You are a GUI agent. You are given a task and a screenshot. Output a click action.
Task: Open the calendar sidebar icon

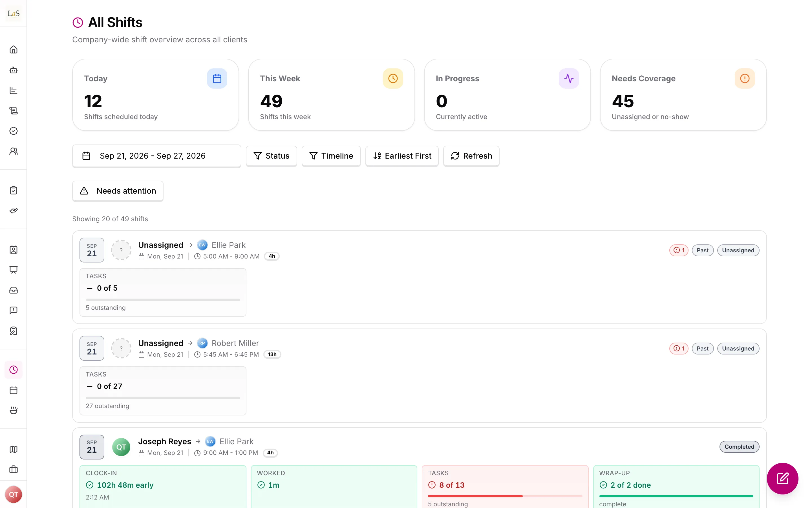pos(14,390)
